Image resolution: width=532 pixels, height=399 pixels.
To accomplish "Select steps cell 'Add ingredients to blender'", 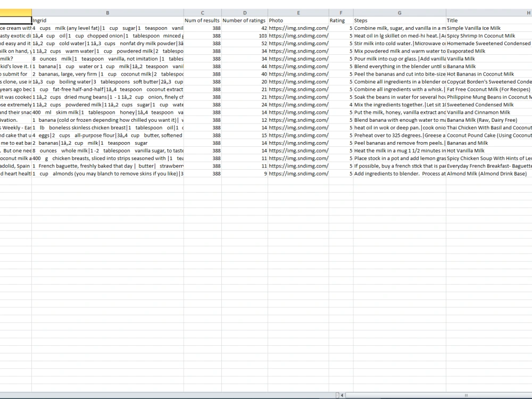I will tap(400, 174).
